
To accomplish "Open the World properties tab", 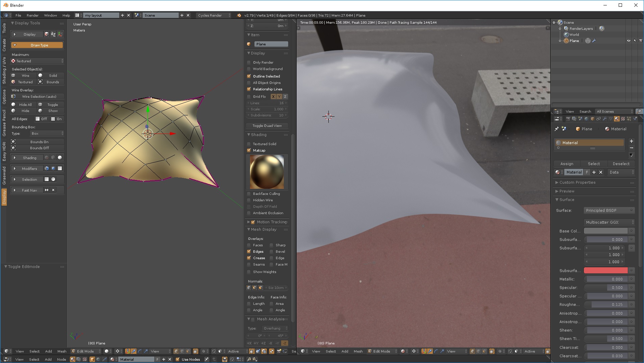I will (x=587, y=119).
